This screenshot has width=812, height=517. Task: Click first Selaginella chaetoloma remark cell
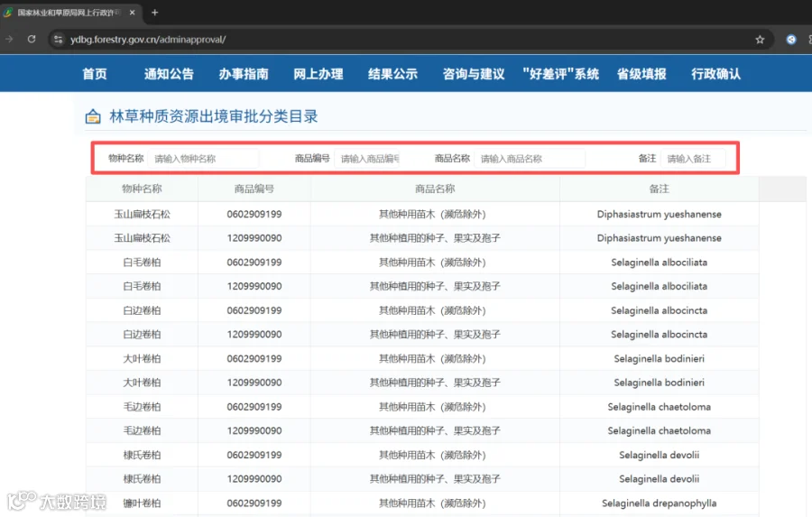point(660,407)
